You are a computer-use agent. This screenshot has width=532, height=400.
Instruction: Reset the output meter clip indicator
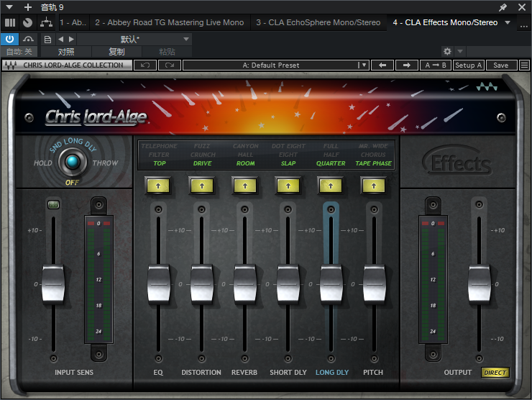pyautogui.click(x=433, y=224)
